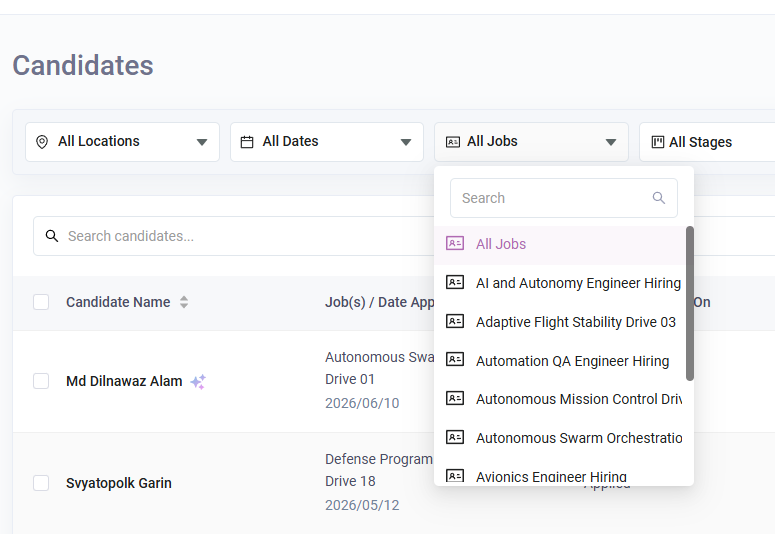
Task: Check the box for Md Dilnawaz Alam
Action: click(41, 381)
